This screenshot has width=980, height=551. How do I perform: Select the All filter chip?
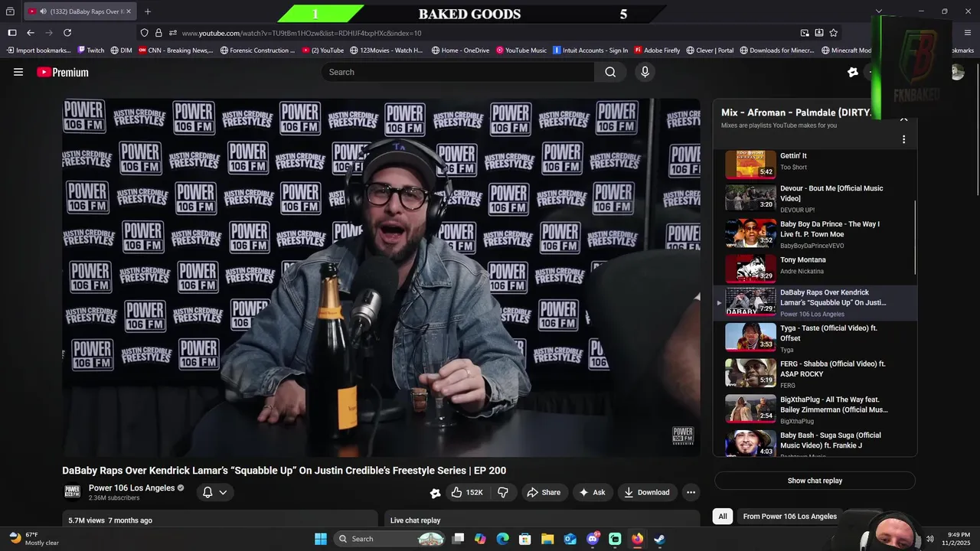722,517
